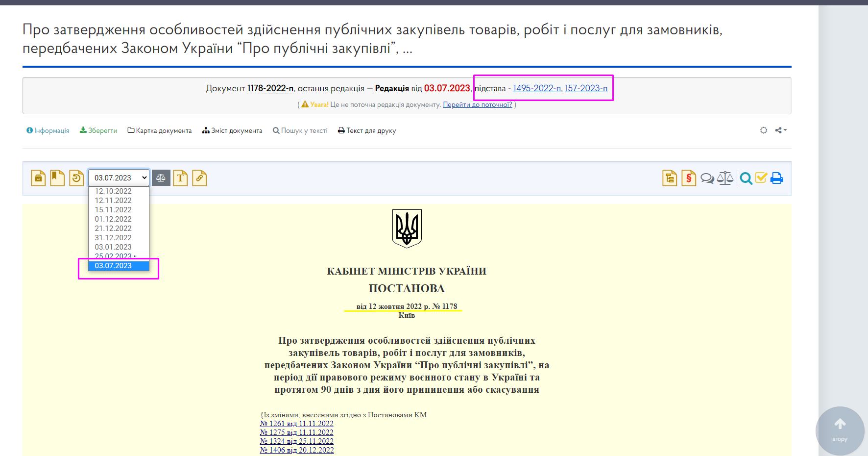The height and width of the screenshot is (456, 868).
Task: Open the edition date combo box 03.07.2023
Action: coord(119,177)
